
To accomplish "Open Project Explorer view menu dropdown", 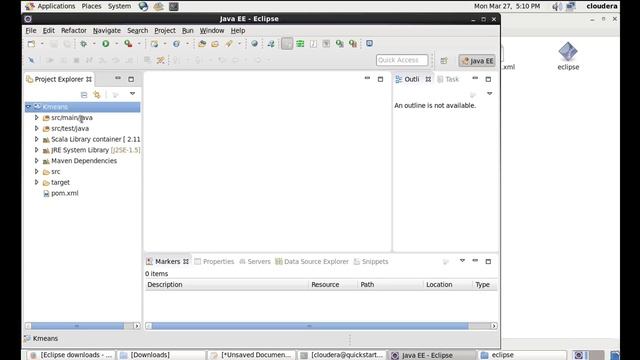I will pos(133,94).
